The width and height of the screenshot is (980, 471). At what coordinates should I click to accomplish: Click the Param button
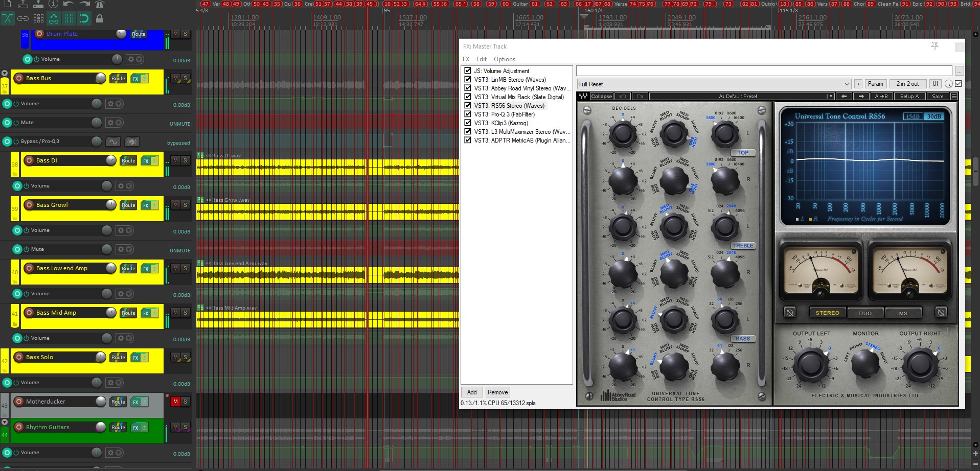(x=875, y=84)
